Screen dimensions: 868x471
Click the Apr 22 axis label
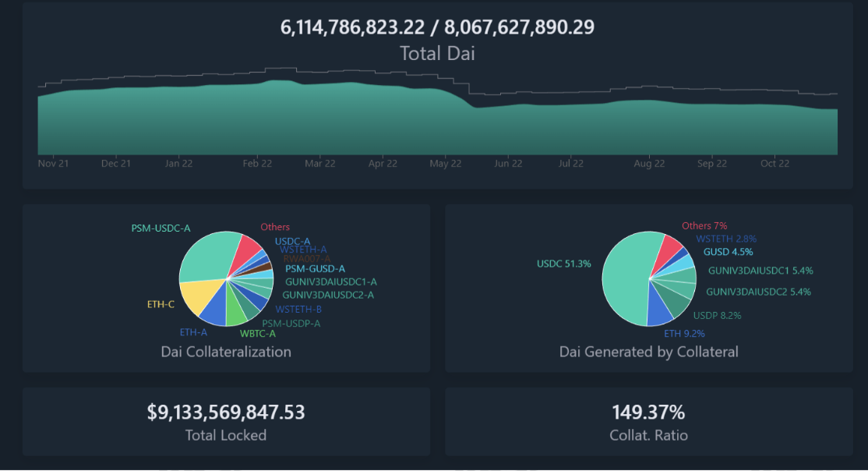(x=383, y=164)
